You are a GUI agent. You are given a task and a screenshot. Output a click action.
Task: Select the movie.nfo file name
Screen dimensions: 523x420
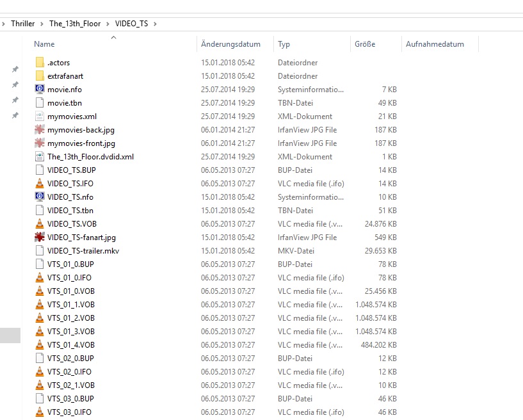[65, 90]
